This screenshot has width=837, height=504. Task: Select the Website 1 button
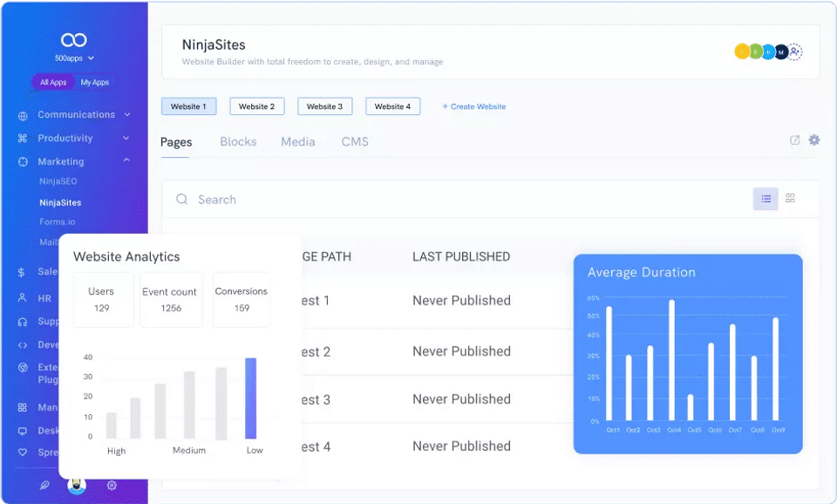[x=189, y=106]
